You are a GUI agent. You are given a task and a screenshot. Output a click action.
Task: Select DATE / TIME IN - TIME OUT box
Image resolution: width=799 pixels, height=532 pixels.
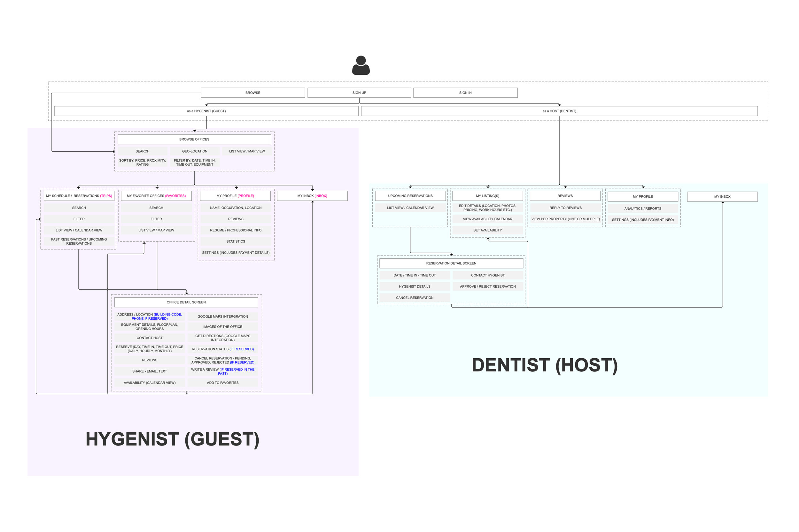pos(415,276)
